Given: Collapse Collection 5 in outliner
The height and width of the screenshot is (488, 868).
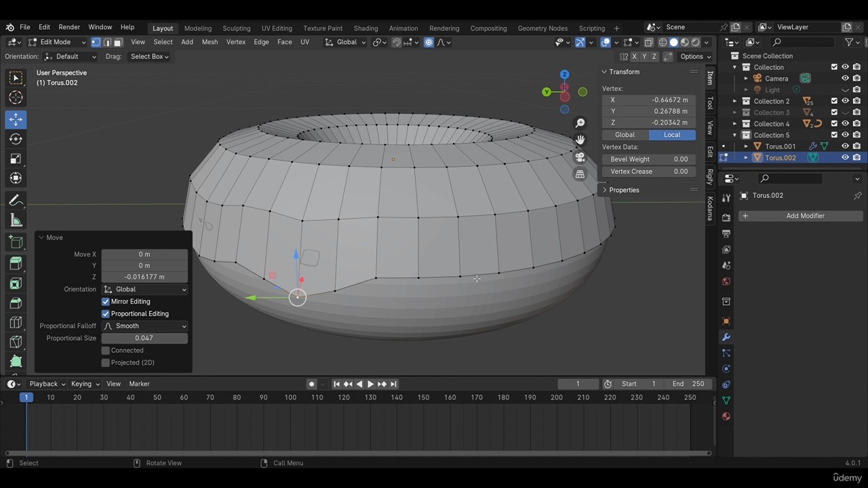Looking at the screenshot, I should click(x=734, y=135).
